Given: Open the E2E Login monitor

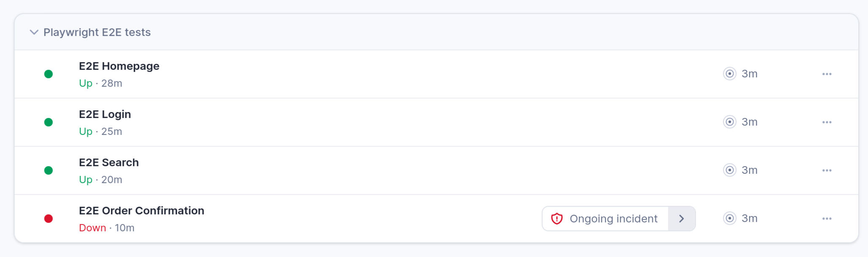Looking at the screenshot, I should (105, 115).
